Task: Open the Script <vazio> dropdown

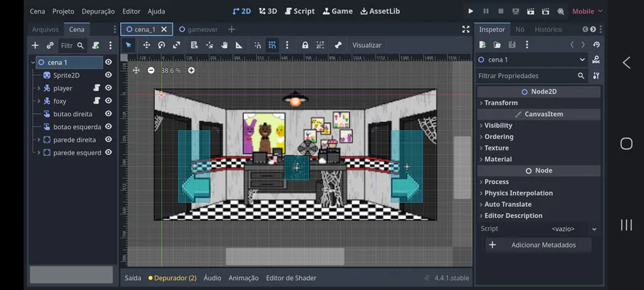Action: [x=568, y=229]
